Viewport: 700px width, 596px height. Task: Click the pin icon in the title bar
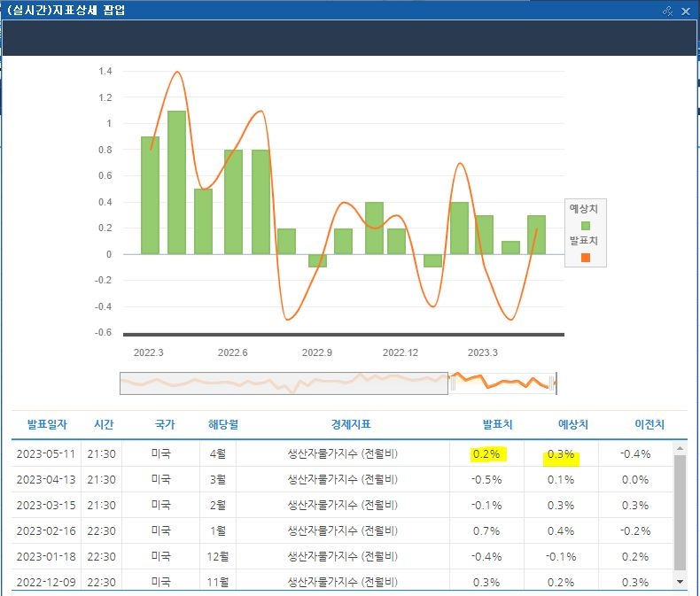click(667, 12)
